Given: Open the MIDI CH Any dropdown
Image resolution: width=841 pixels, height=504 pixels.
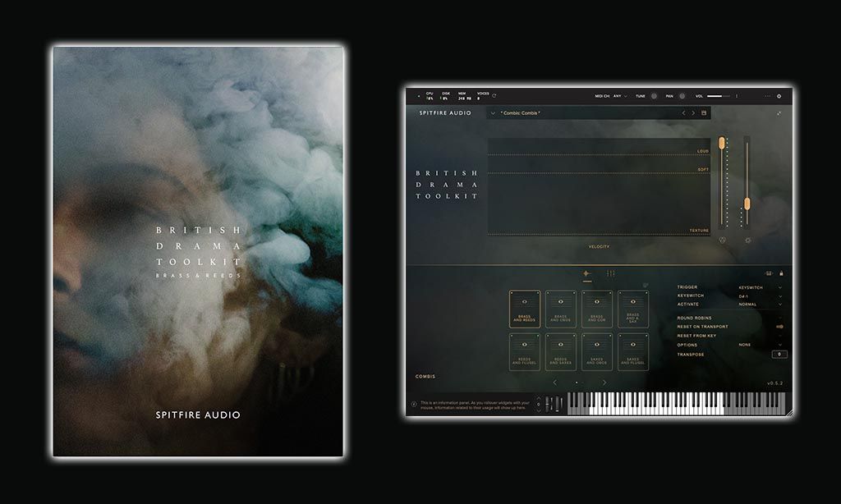Looking at the screenshot, I should coord(620,97).
